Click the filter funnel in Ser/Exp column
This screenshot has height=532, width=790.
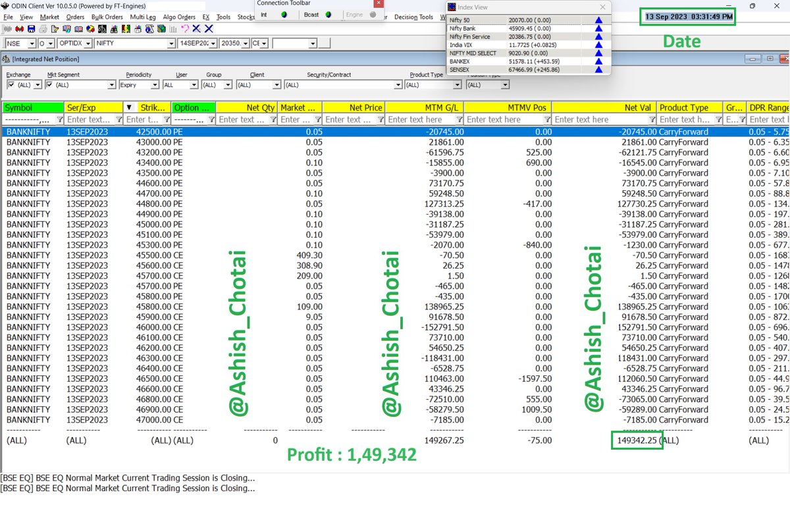tap(119, 119)
